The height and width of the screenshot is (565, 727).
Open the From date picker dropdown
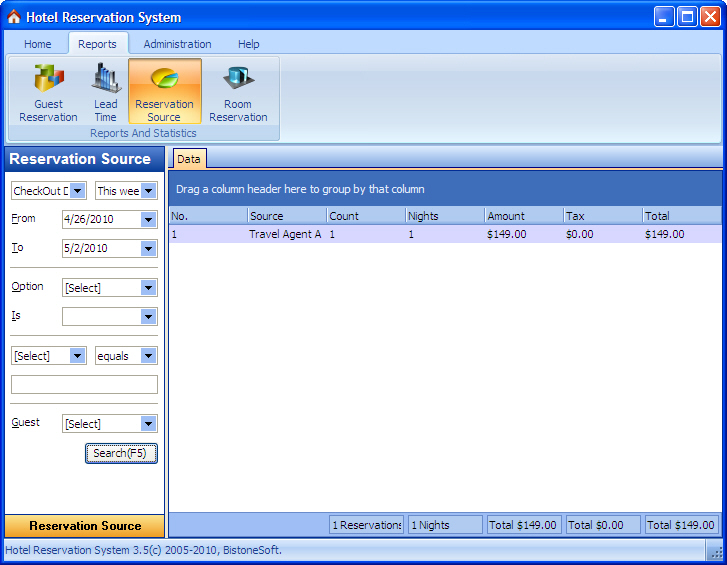(x=148, y=219)
